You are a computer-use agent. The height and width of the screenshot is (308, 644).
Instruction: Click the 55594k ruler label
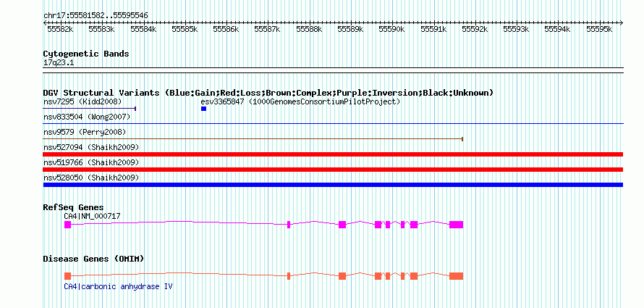point(558,29)
